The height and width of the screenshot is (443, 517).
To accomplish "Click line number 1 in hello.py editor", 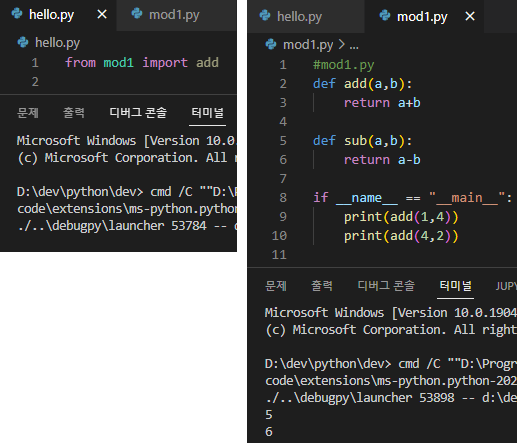I will click(x=35, y=63).
